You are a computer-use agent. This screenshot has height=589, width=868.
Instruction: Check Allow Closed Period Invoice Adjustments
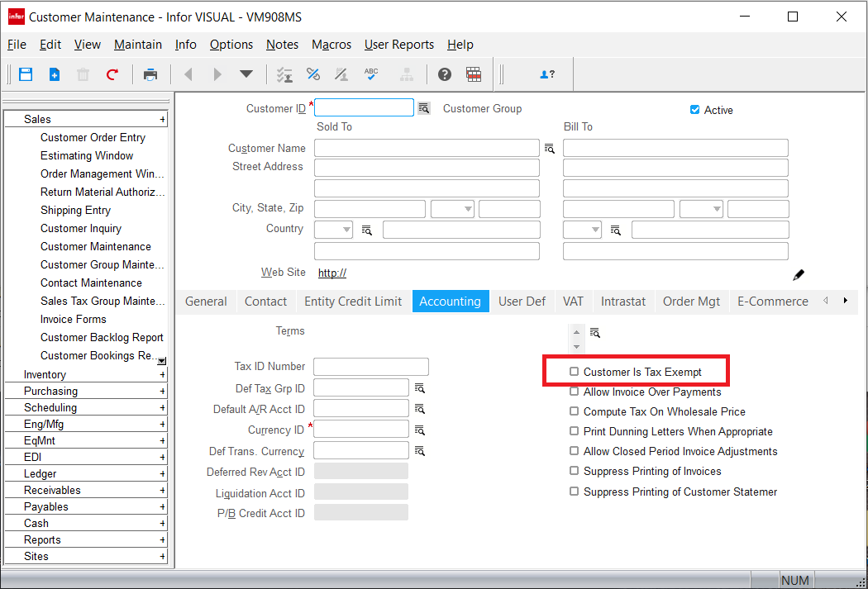coord(574,451)
